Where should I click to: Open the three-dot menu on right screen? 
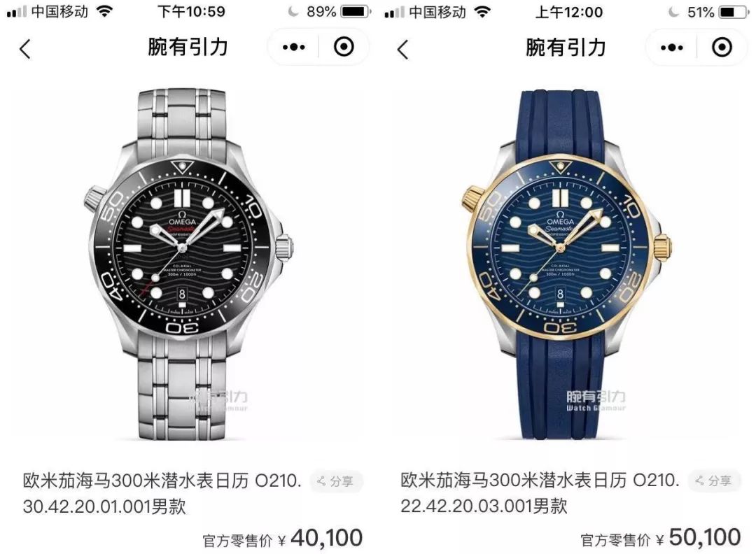pyautogui.click(x=671, y=48)
